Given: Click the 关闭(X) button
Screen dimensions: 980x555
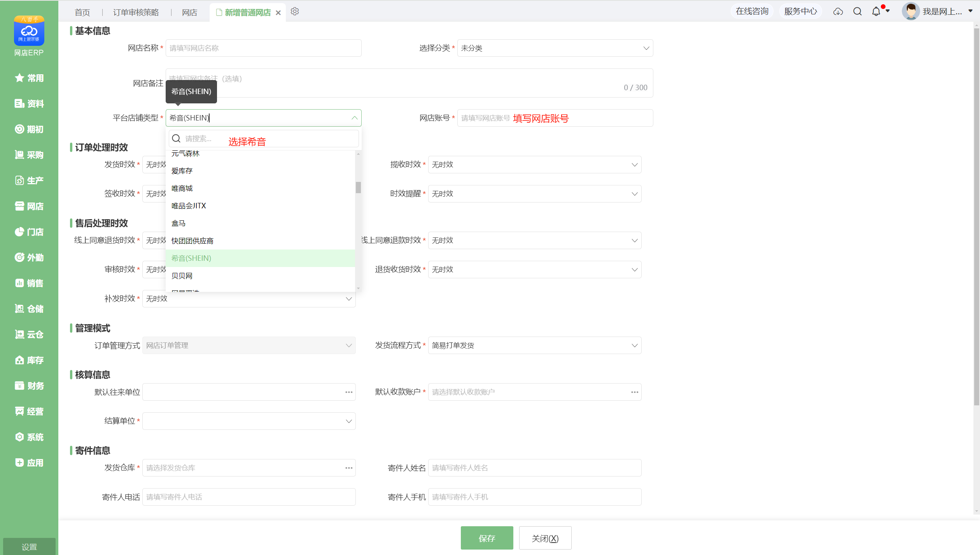Looking at the screenshot, I should tap(545, 538).
